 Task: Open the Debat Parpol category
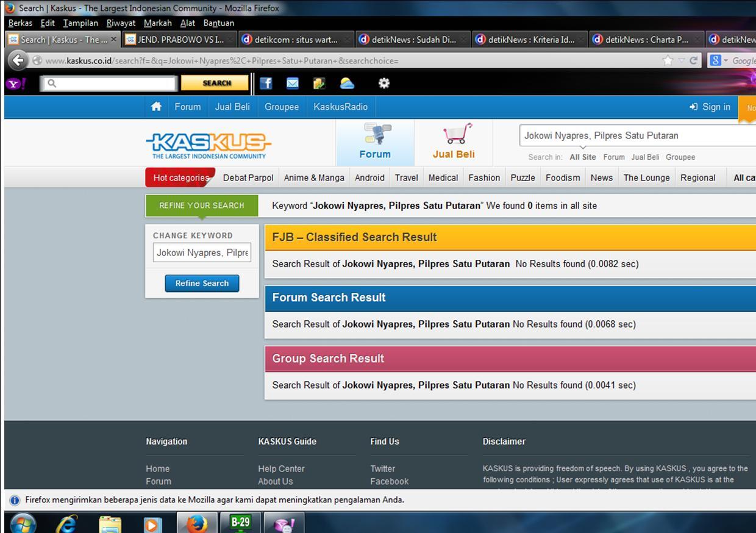(248, 177)
